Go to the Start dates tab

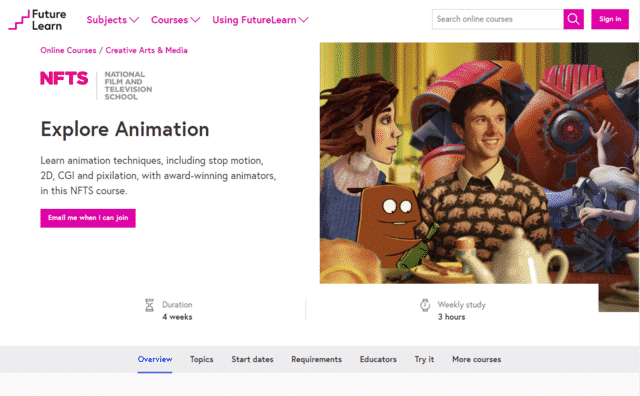[x=252, y=359]
